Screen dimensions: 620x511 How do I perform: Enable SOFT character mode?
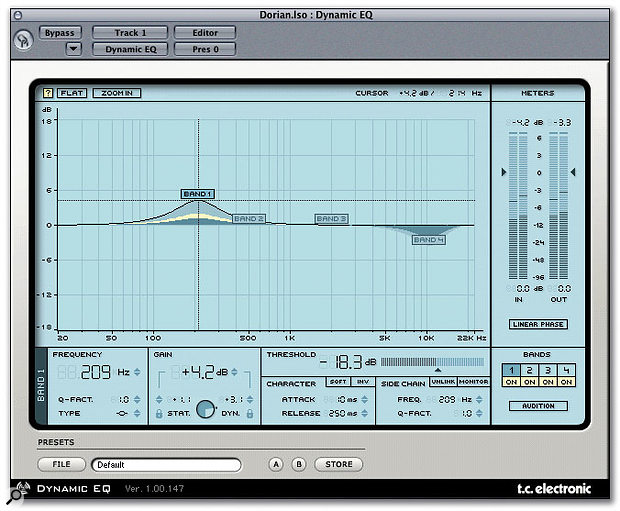(338, 382)
